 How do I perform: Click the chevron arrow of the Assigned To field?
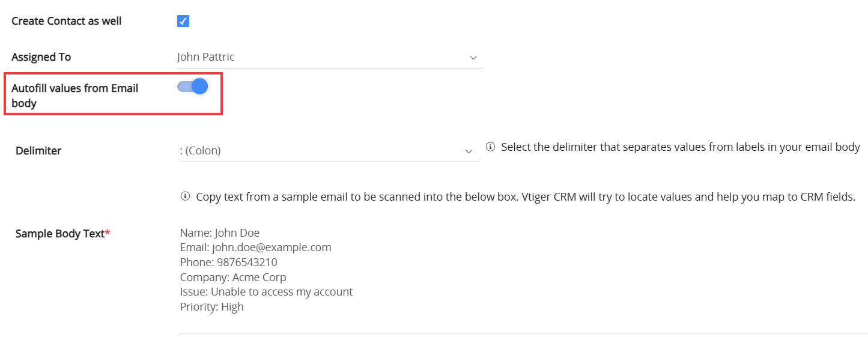coord(473,58)
